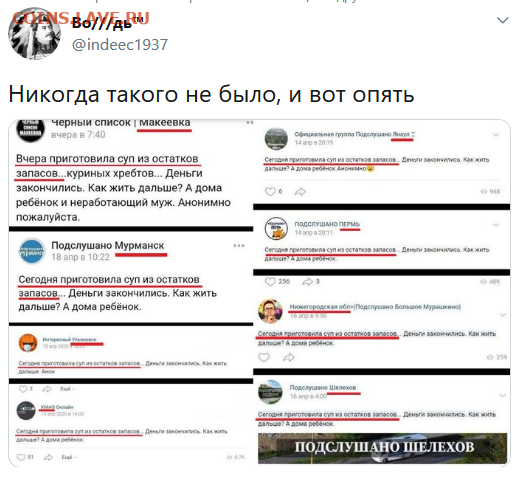Click the share arrow with 3 reposts
513x480 pixels.
pyautogui.click(x=307, y=282)
